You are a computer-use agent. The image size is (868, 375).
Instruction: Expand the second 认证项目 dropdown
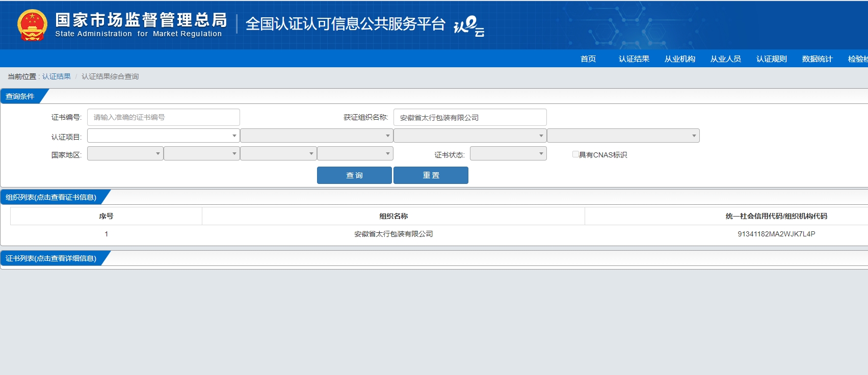tap(317, 136)
